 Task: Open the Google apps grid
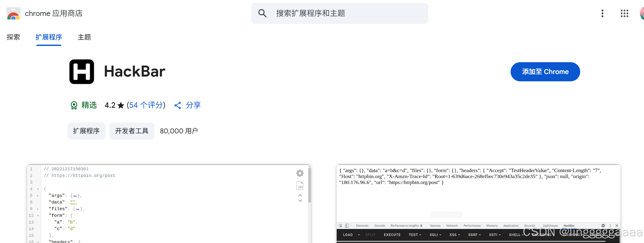point(625,13)
